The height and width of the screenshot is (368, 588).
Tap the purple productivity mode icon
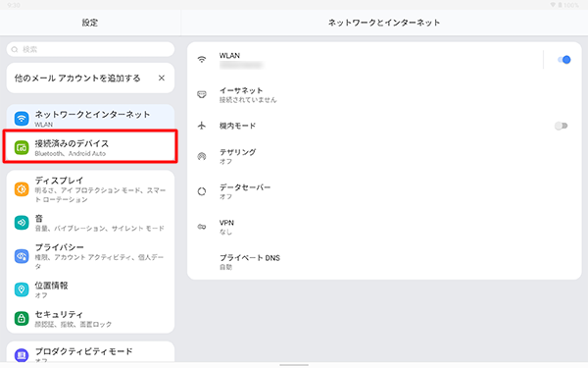tap(22, 354)
